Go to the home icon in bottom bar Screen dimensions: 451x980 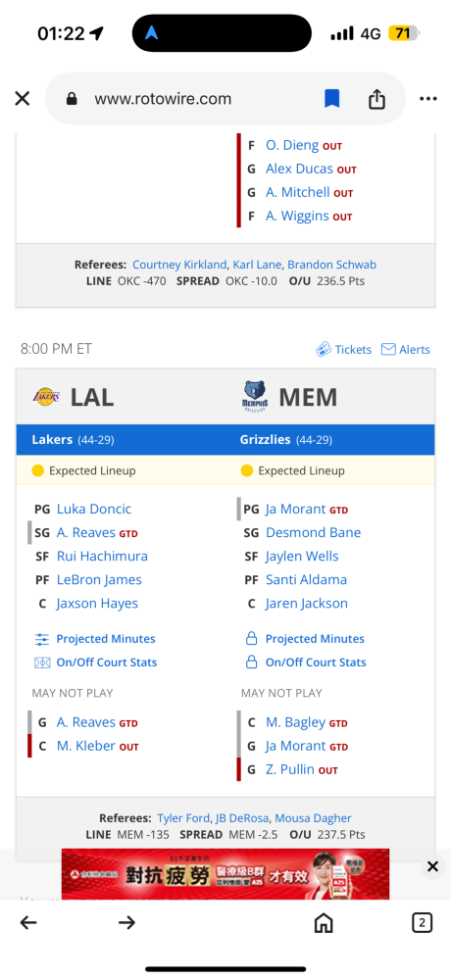pyautogui.click(x=324, y=922)
